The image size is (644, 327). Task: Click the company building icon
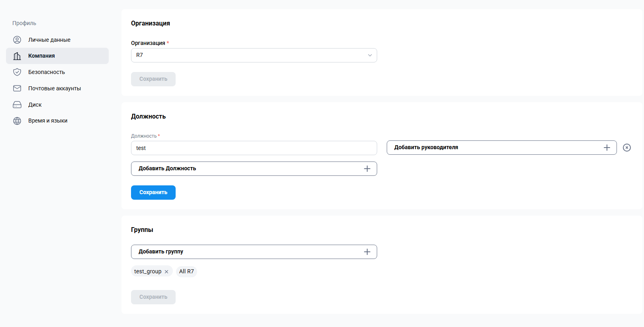pyautogui.click(x=17, y=56)
